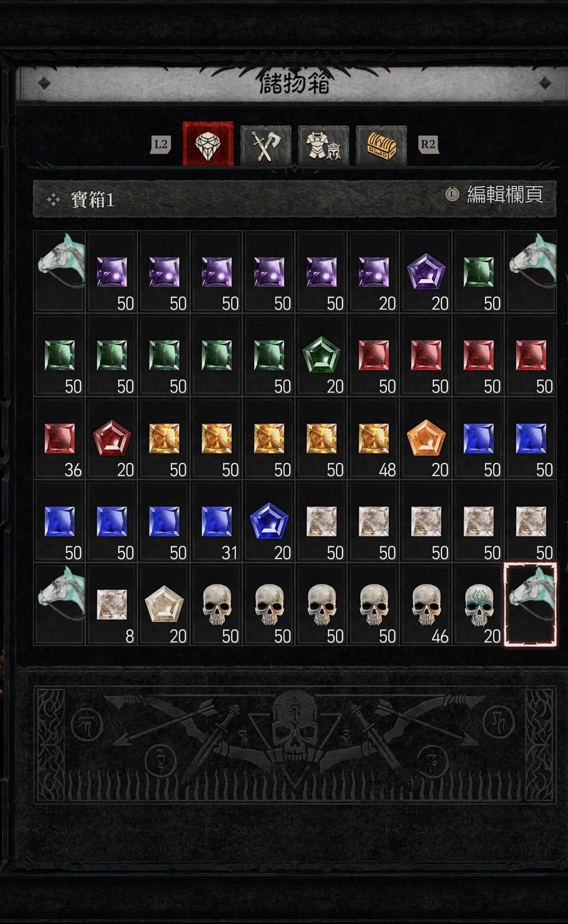Select the skull stack with 46 count

click(x=426, y=605)
